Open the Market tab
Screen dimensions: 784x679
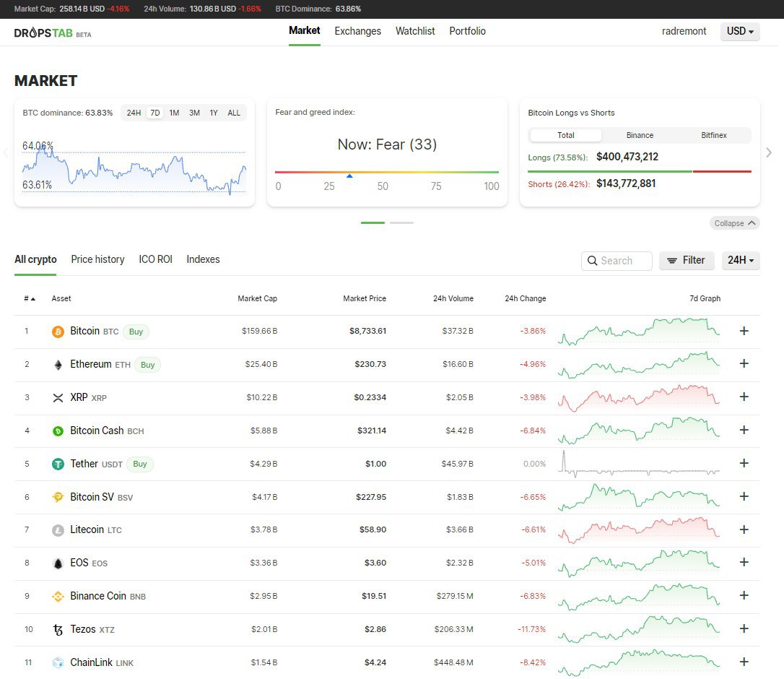click(305, 31)
